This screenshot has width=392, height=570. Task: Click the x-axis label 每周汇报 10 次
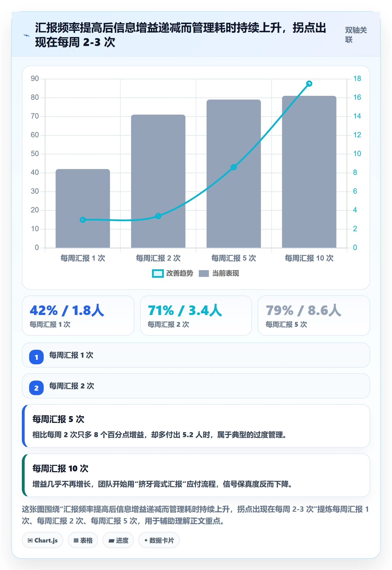tap(309, 258)
